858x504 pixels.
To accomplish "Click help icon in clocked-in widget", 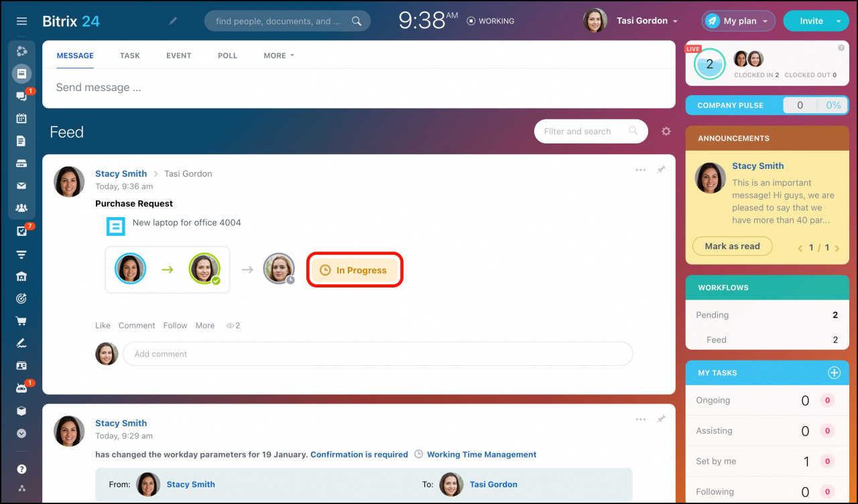I will point(841,48).
